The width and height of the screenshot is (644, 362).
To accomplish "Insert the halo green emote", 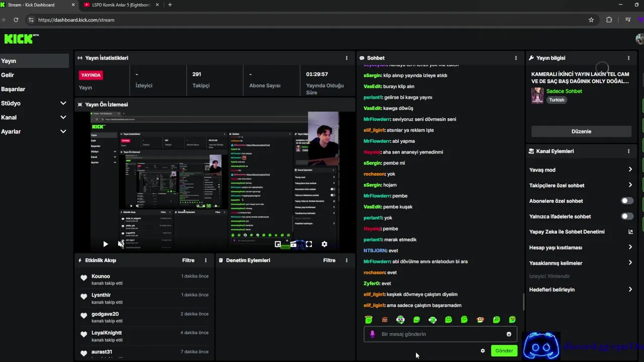I will pos(368,320).
